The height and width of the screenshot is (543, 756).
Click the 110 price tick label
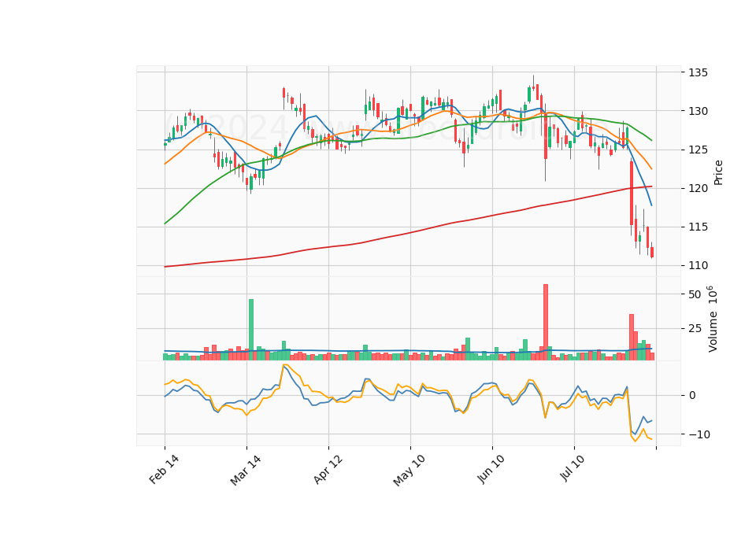[x=699, y=265]
